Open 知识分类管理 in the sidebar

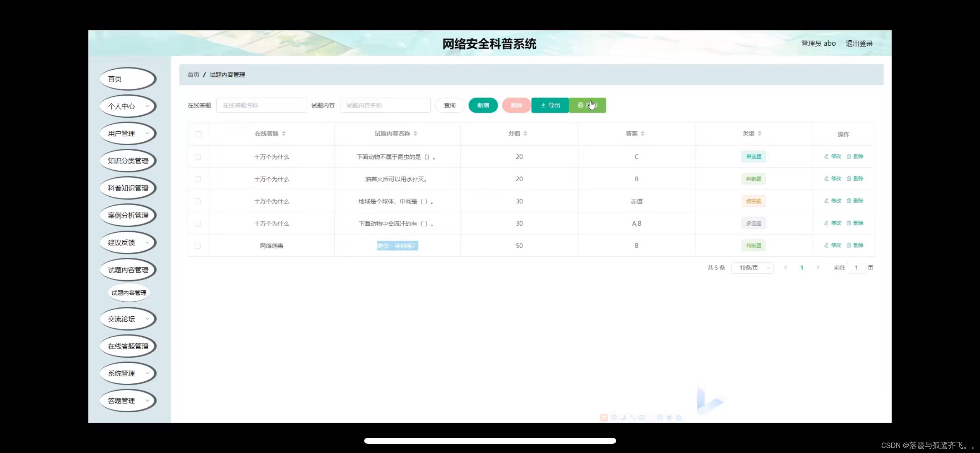[x=128, y=161]
